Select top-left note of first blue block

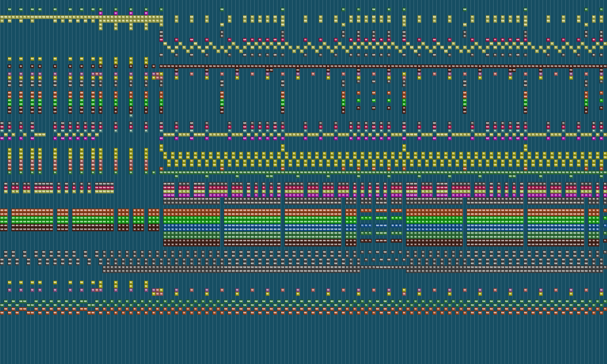point(165,226)
